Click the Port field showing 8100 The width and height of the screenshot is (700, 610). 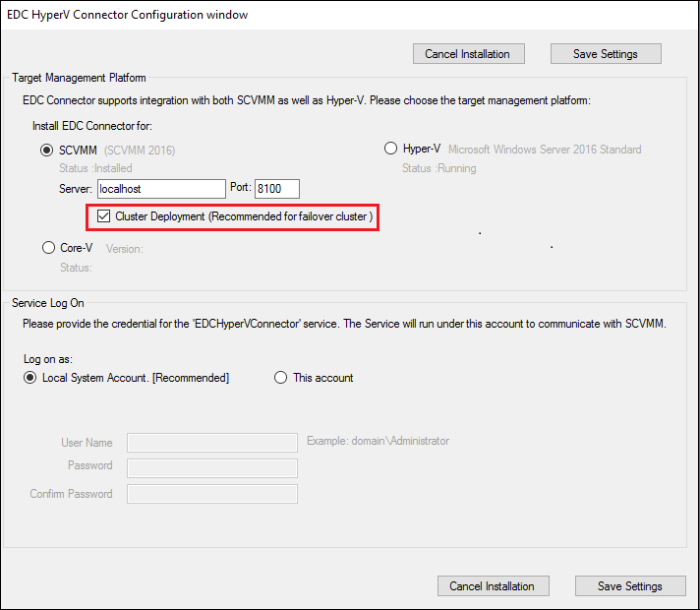click(277, 189)
